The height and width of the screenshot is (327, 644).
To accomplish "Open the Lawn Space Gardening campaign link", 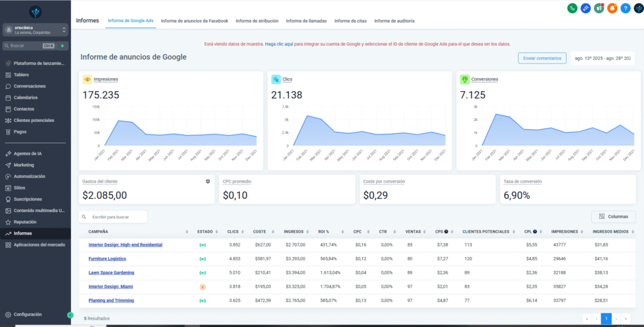I will [111, 272].
